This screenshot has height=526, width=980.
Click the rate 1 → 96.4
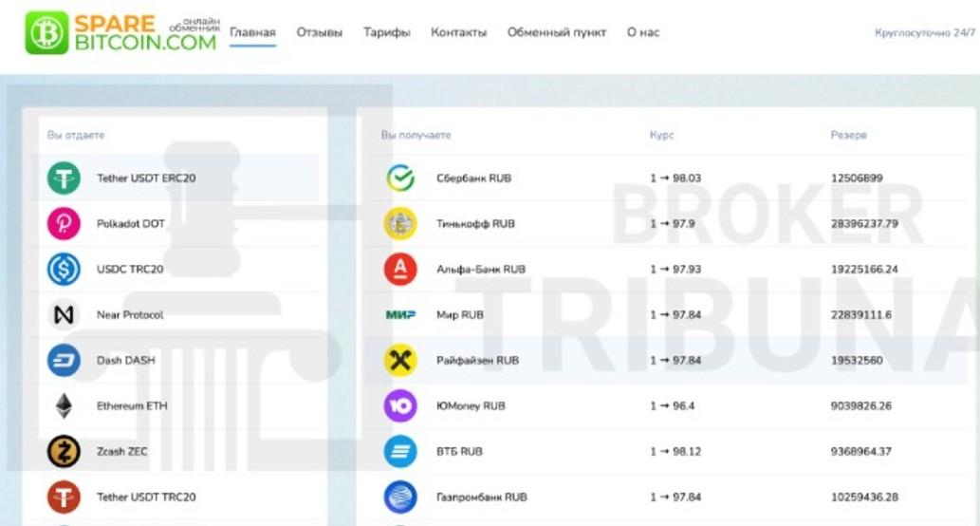(673, 406)
